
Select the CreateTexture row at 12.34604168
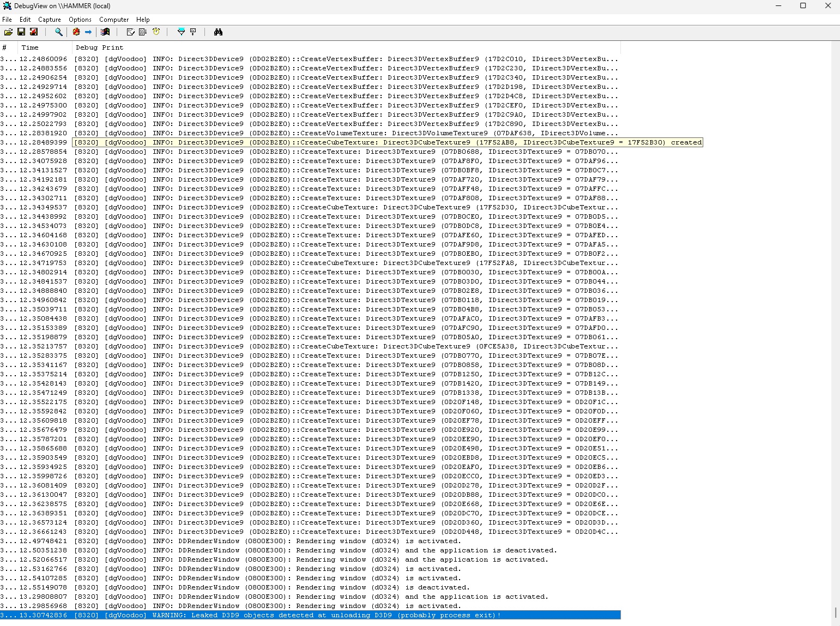(x=310, y=235)
